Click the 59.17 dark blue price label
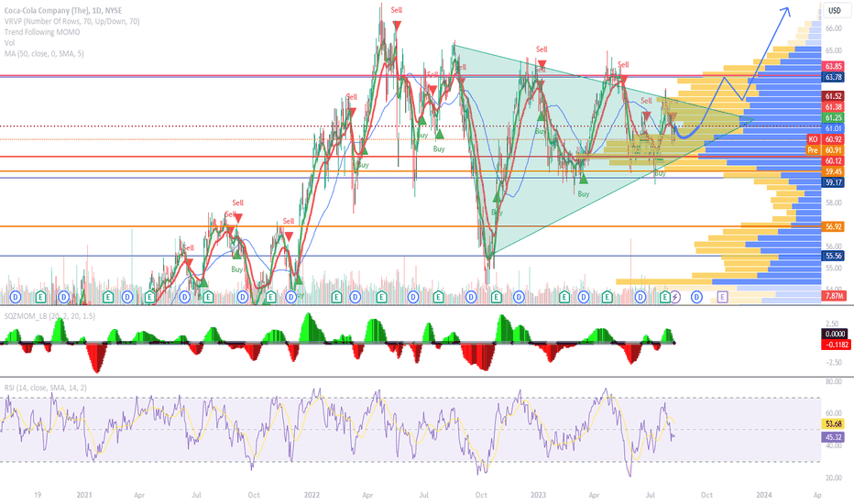The image size is (854, 504). click(x=833, y=182)
